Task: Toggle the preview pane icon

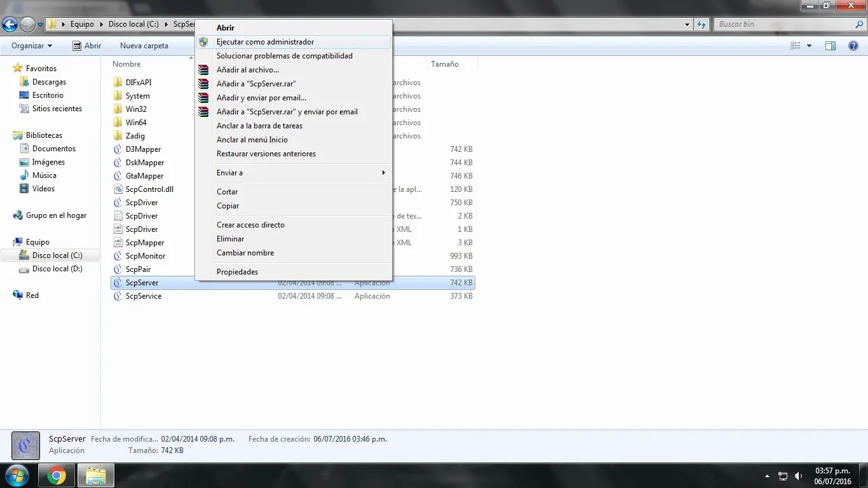Action: coord(831,46)
